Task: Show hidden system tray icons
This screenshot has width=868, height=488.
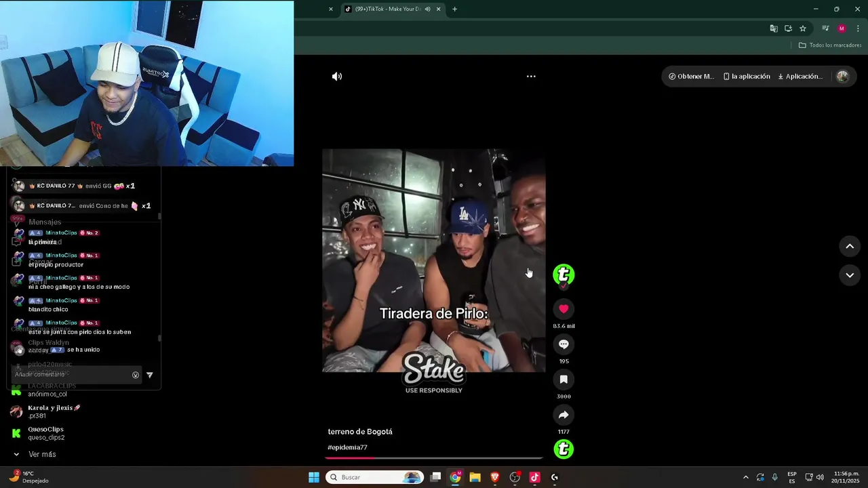Action: click(745, 477)
